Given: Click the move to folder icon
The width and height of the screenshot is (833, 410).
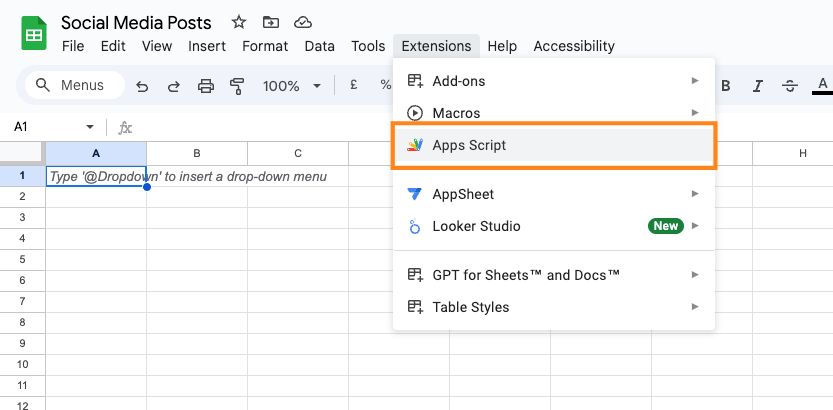Looking at the screenshot, I should (270, 22).
